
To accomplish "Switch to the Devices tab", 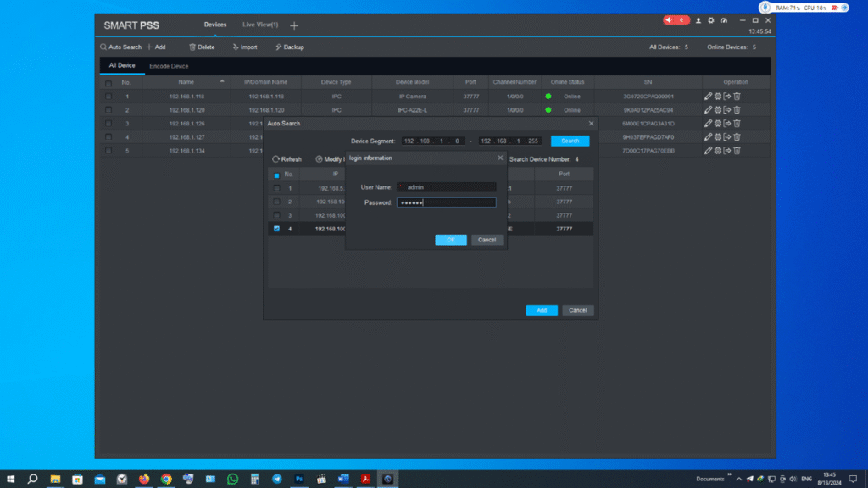I will (215, 25).
